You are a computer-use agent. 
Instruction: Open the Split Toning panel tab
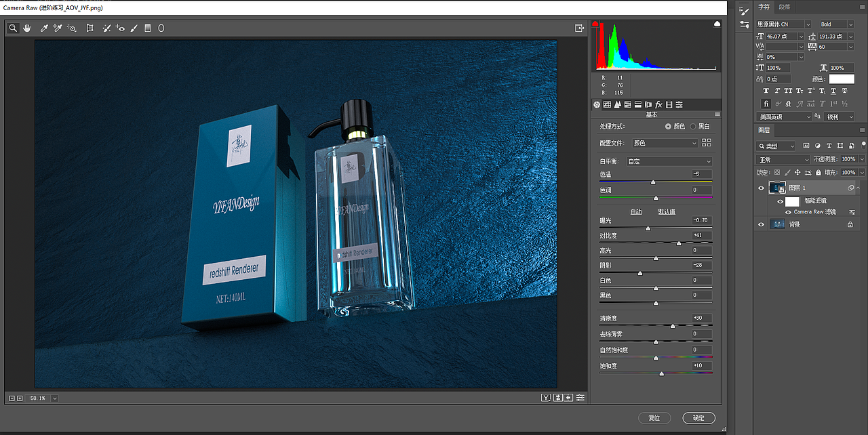click(637, 104)
